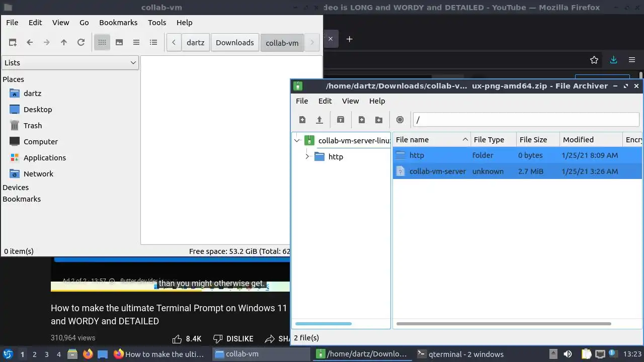Open file manager File menu
The width and height of the screenshot is (644, 362).
pyautogui.click(x=12, y=23)
